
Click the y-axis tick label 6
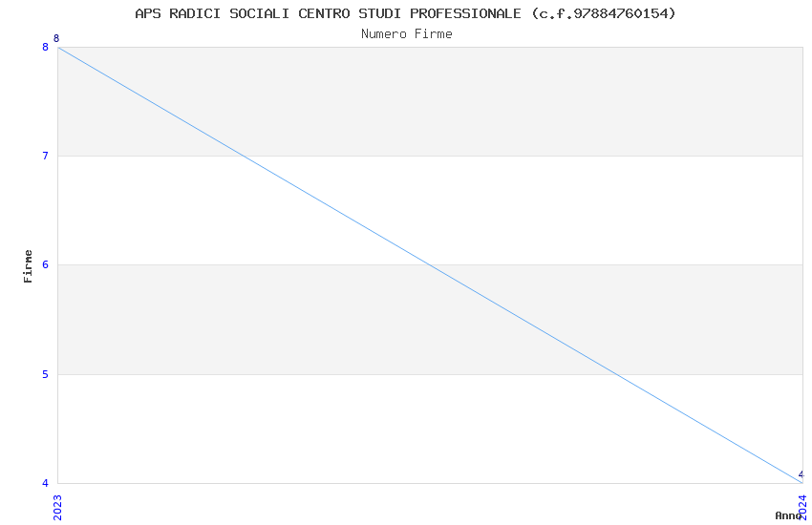pos(44,264)
